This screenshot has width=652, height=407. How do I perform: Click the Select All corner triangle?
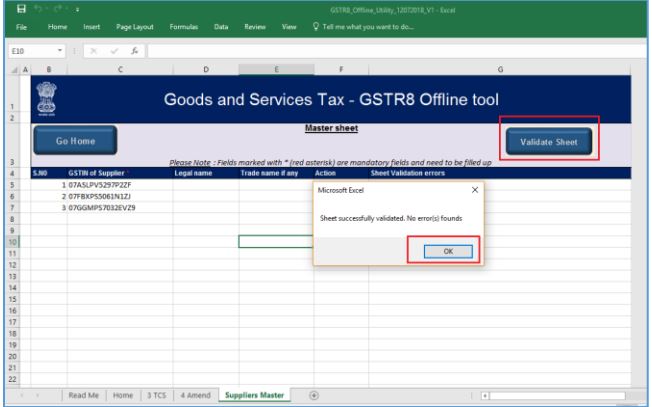click(x=14, y=70)
